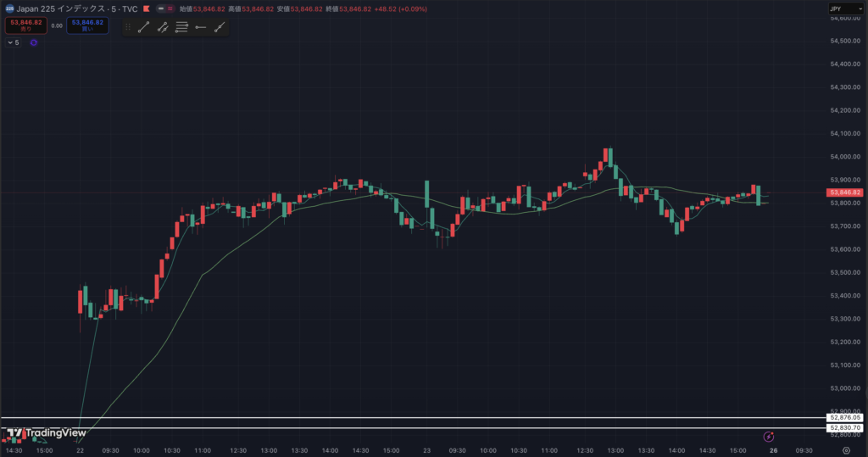Expand the indicator legend showing 5
The width and height of the screenshot is (868, 457).
13,42
